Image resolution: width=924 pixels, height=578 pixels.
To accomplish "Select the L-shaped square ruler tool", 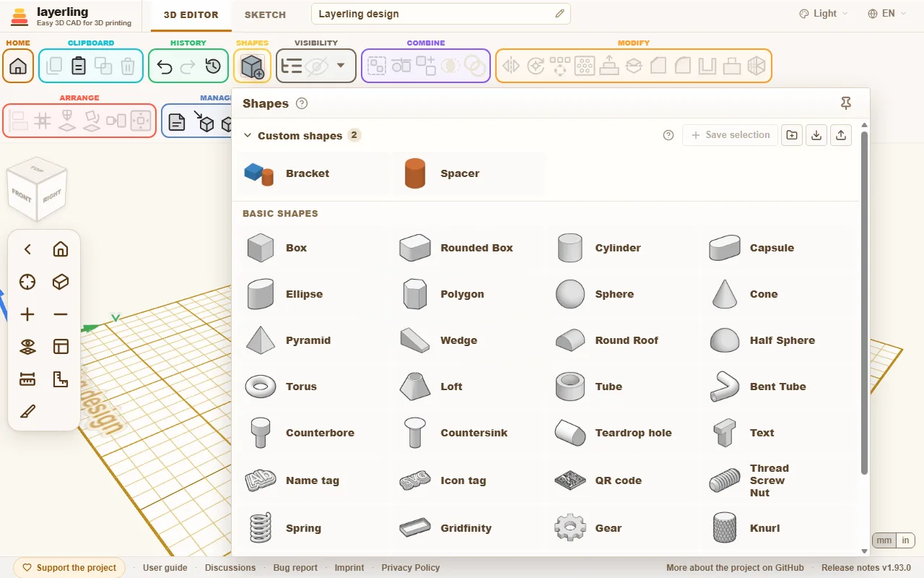I will tap(61, 379).
